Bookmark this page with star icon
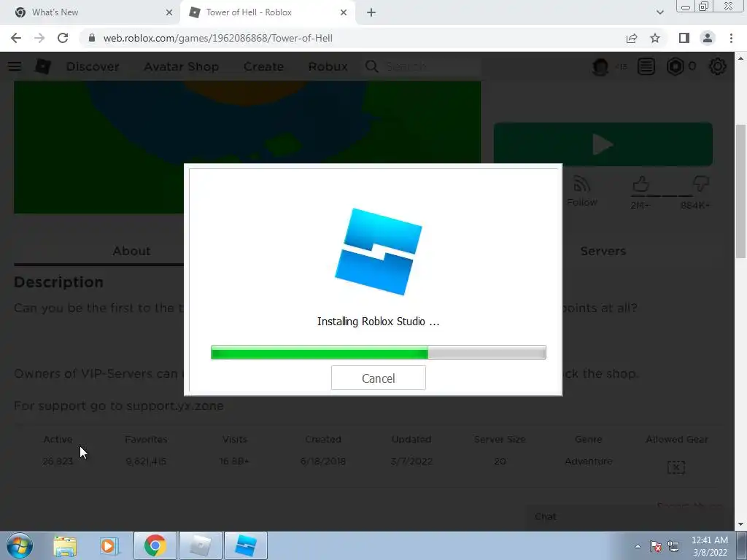The height and width of the screenshot is (560, 747). click(x=655, y=38)
